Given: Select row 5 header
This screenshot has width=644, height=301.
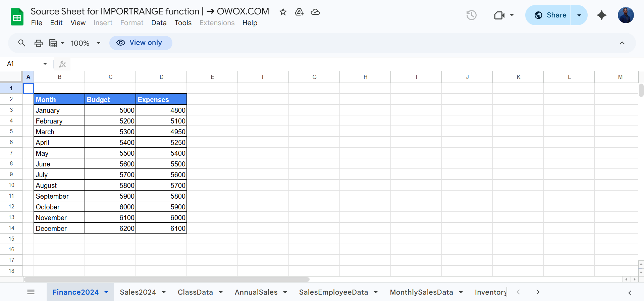Looking at the screenshot, I should coord(11,131).
